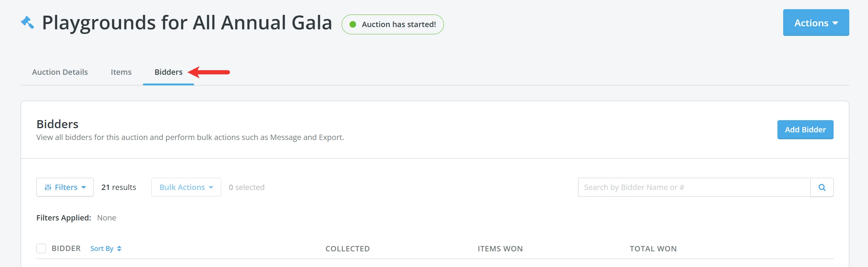The height and width of the screenshot is (267, 868).
Task: Click the COLLECTED column header
Action: tap(347, 248)
